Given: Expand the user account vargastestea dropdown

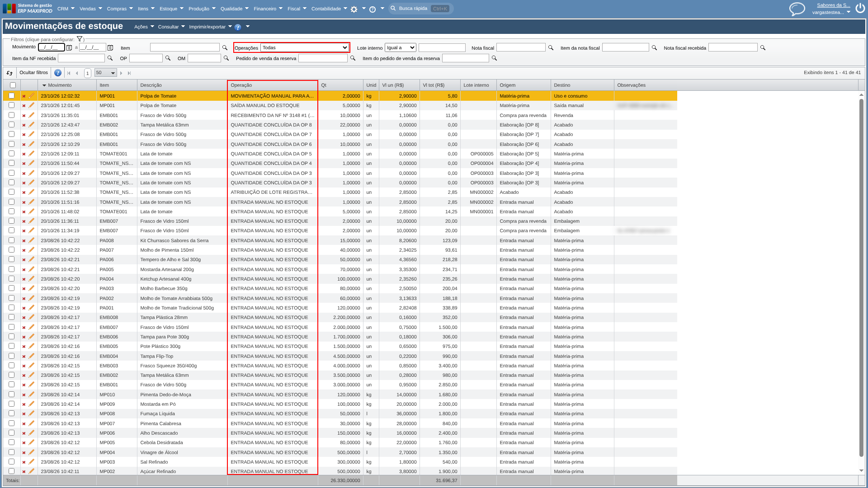Looking at the screenshot, I should 831,13.
